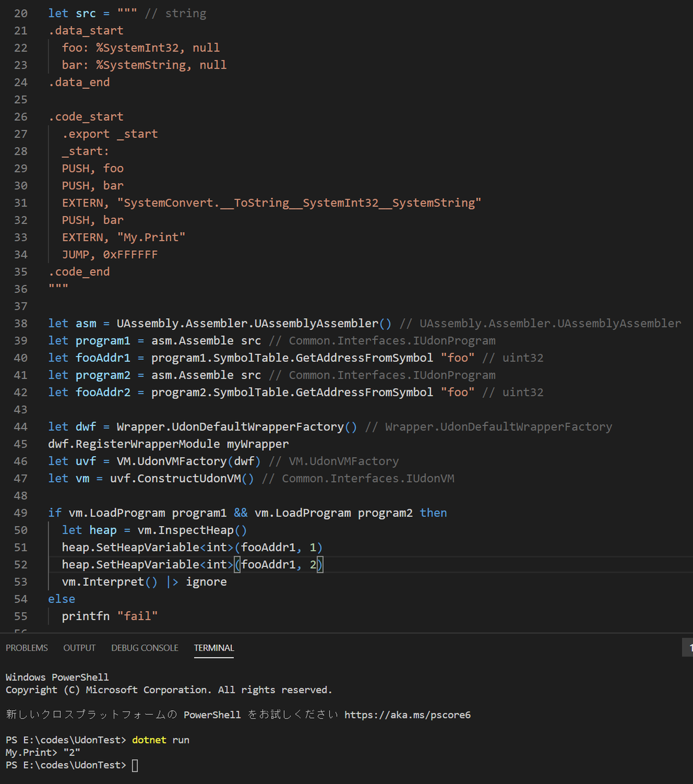Viewport: 693px width, 784px height.
Task: Switch to the PROBLEMS tab
Action: click(27, 647)
